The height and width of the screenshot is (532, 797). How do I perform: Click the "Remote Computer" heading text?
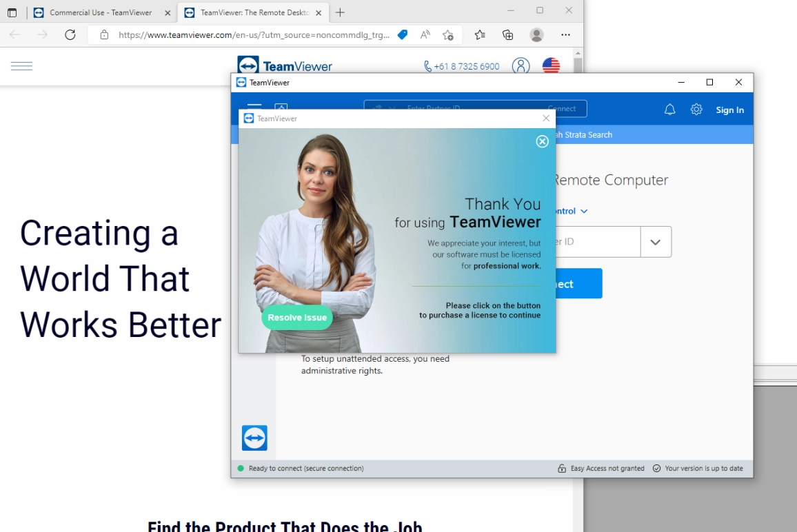(x=612, y=180)
